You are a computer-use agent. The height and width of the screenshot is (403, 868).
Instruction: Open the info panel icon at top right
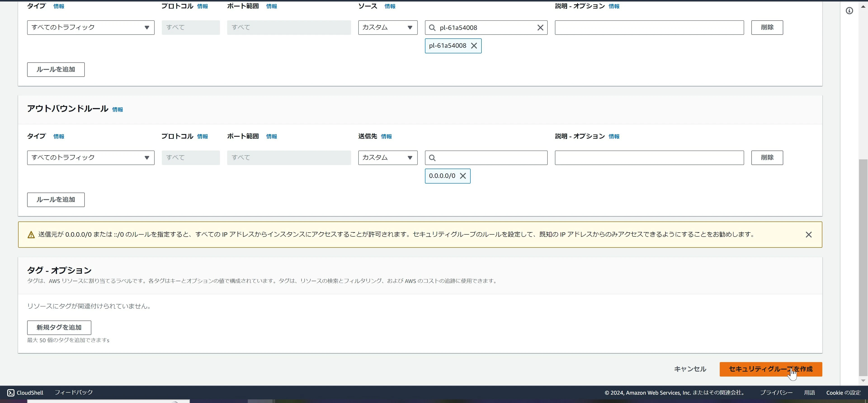pyautogui.click(x=849, y=11)
